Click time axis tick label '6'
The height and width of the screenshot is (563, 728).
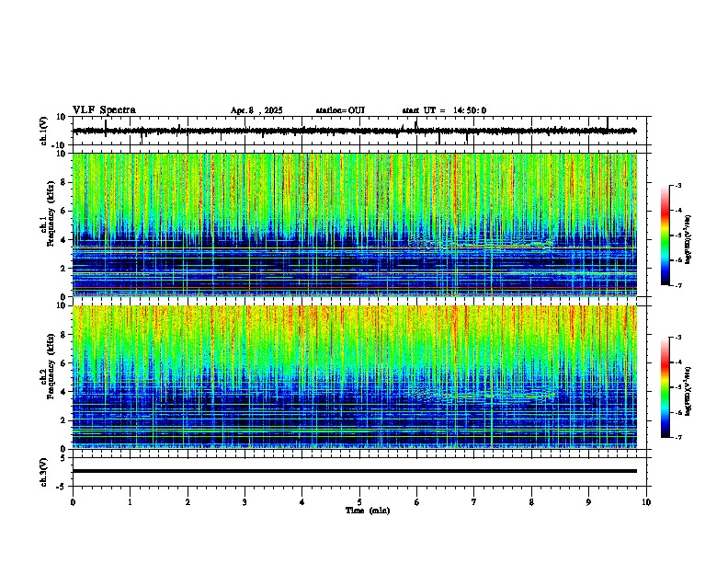coord(417,502)
